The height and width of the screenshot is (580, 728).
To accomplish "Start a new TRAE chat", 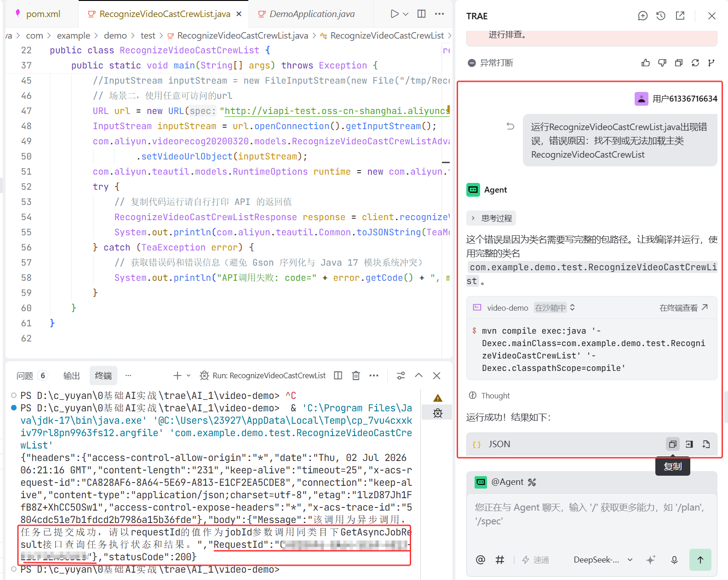I will coord(642,16).
